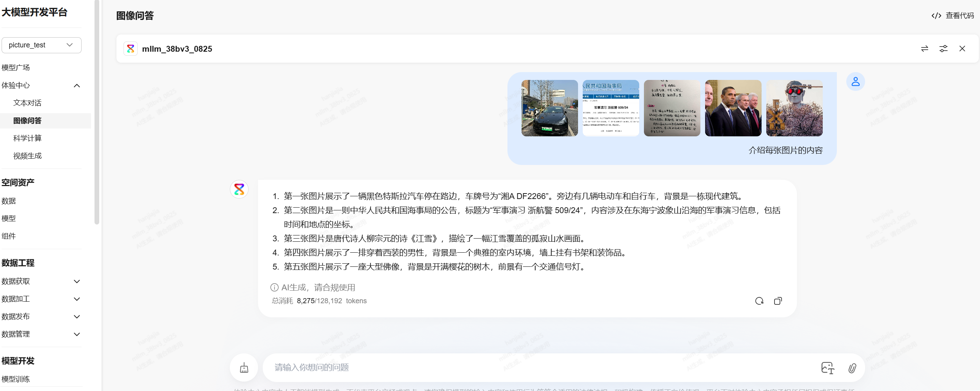980x391 pixels.
Task: Click the 大模型开发平台 title
Action: pyautogui.click(x=35, y=12)
